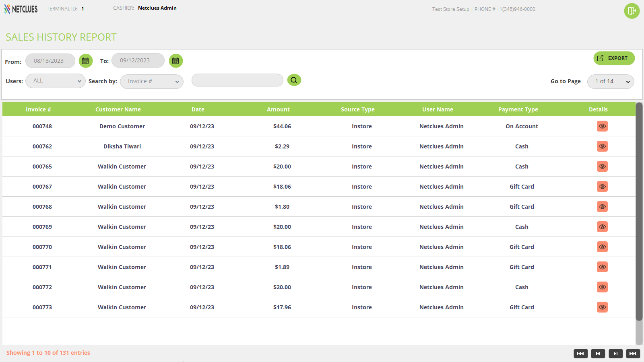Show details for invoice 000773
Screen dimensions: 644x362
pos(602,307)
